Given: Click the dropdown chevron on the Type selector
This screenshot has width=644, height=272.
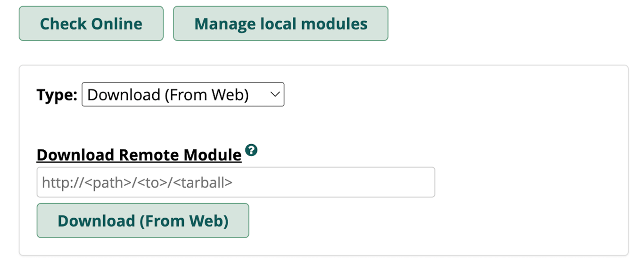Looking at the screenshot, I should coord(274,94).
